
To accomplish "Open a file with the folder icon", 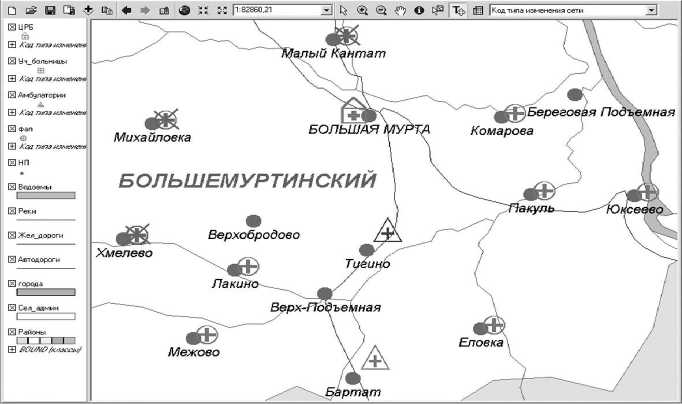I will click(31, 10).
